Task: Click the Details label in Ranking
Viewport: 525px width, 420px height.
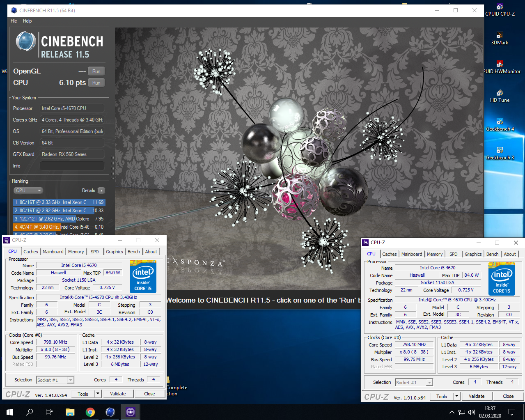Action: coord(89,190)
